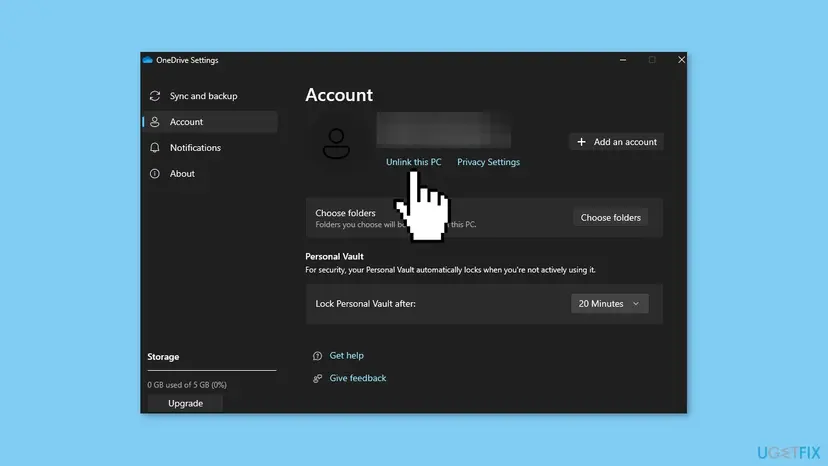Open Privacy Settings link
The width and height of the screenshot is (828, 466).
pos(488,162)
